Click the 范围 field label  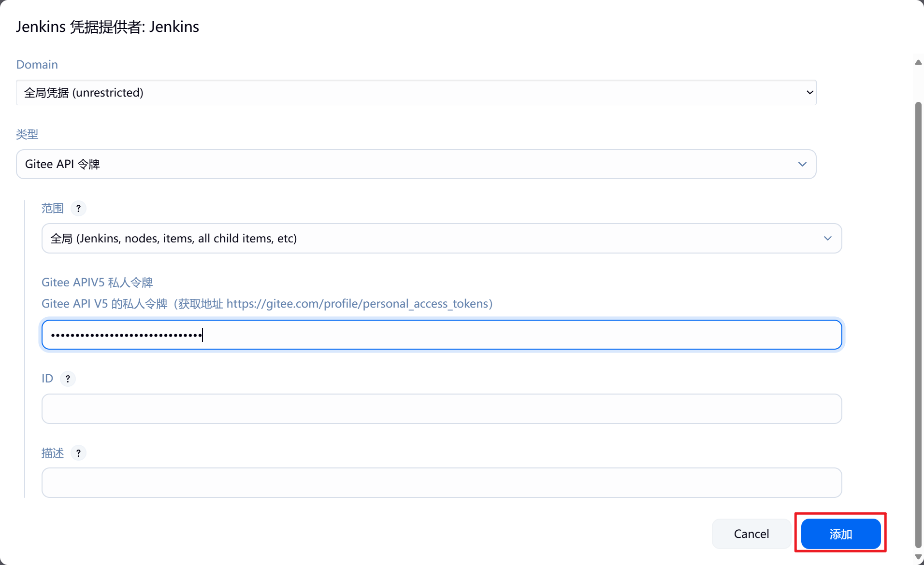53,209
